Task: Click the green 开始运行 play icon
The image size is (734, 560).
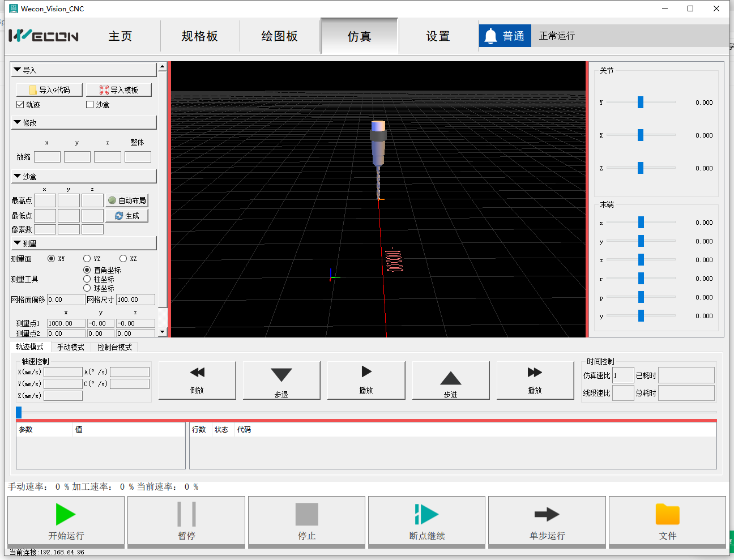Action: tap(66, 514)
